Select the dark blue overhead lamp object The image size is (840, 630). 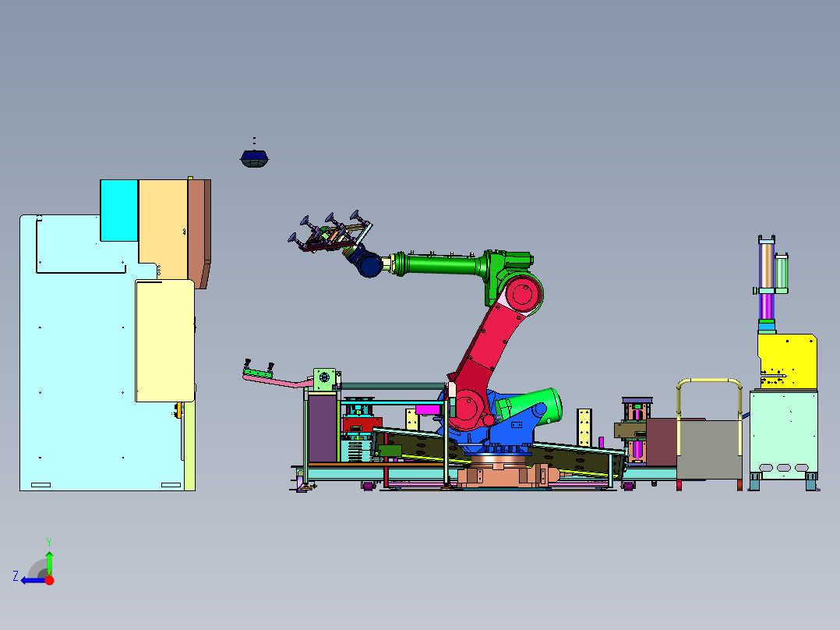point(255,159)
